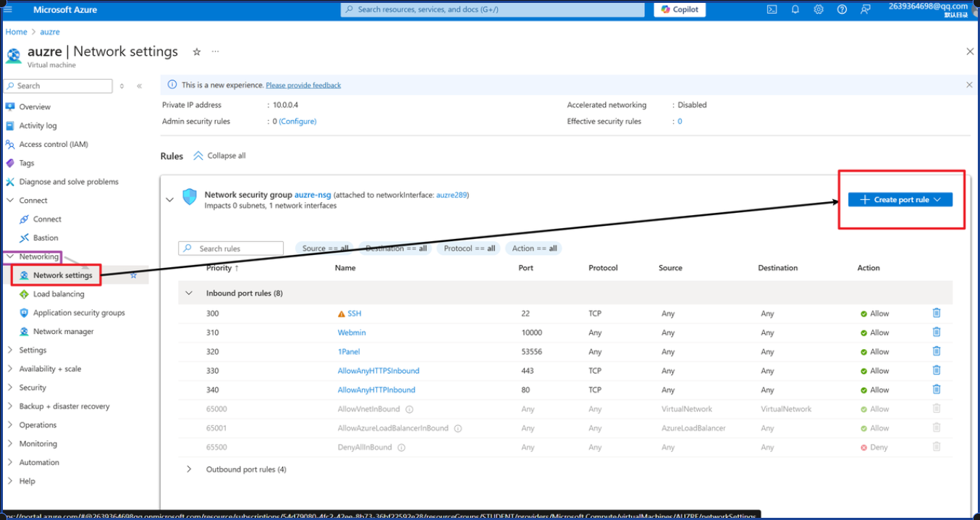
Task: Open the Bastion page
Action: pos(46,238)
